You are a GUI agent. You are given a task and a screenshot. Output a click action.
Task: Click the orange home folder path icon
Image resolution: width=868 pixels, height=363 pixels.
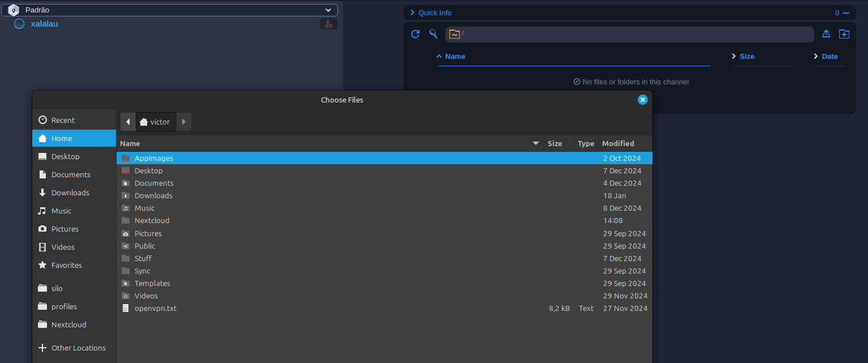(454, 34)
